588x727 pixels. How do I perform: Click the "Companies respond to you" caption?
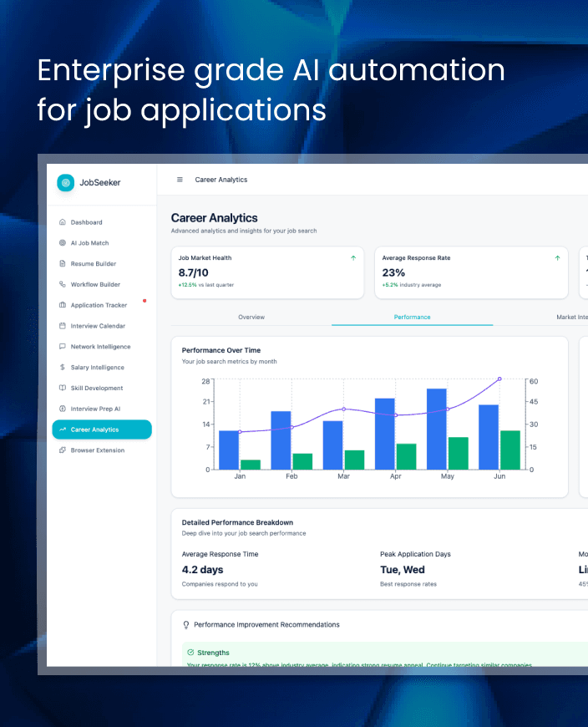click(x=220, y=584)
